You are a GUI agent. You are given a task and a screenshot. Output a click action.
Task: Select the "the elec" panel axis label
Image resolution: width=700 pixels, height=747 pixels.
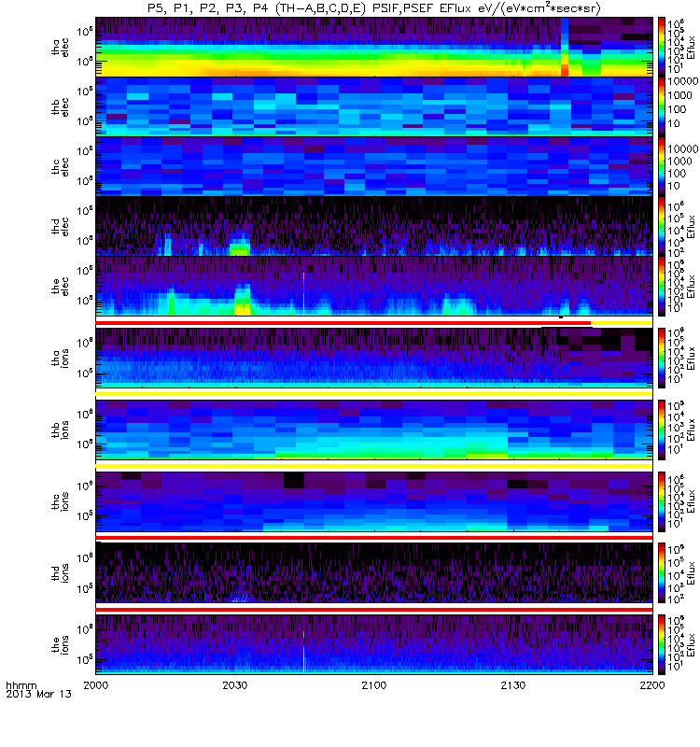coord(60,287)
